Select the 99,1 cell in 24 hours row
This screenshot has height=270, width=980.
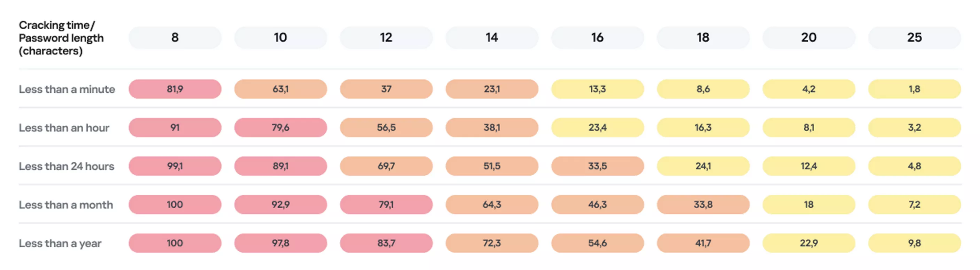point(174,166)
